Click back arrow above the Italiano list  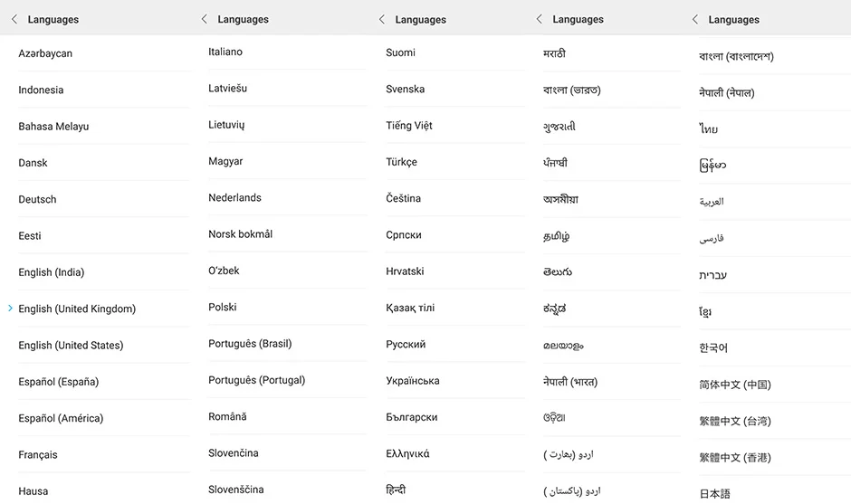coord(205,19)
